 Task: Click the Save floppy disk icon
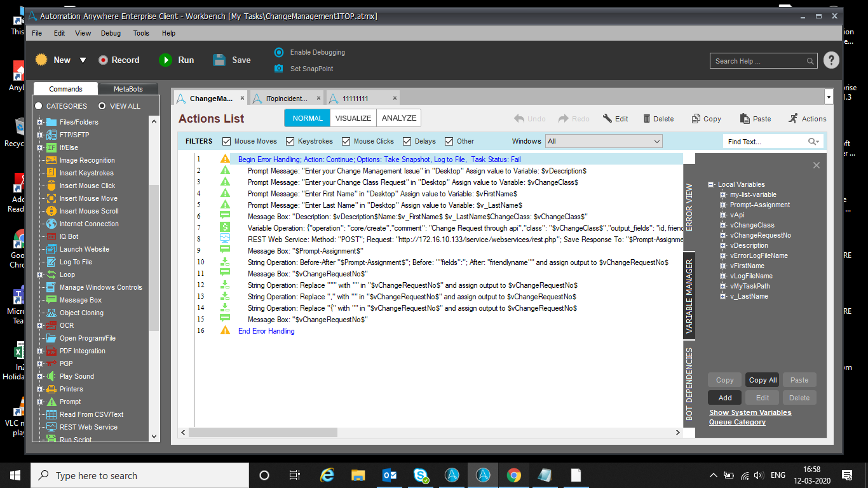pyautogui.click(x=219, y=60)
